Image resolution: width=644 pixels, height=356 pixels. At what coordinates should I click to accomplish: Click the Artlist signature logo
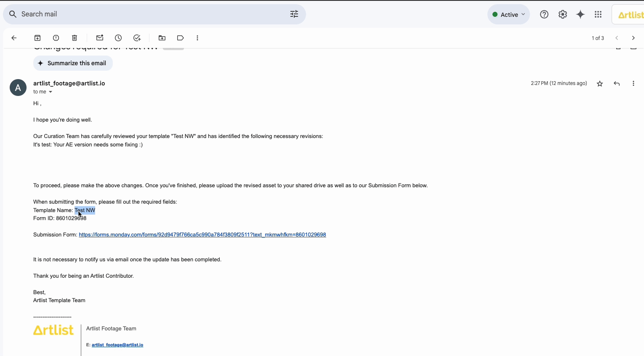tap(53, 330)
